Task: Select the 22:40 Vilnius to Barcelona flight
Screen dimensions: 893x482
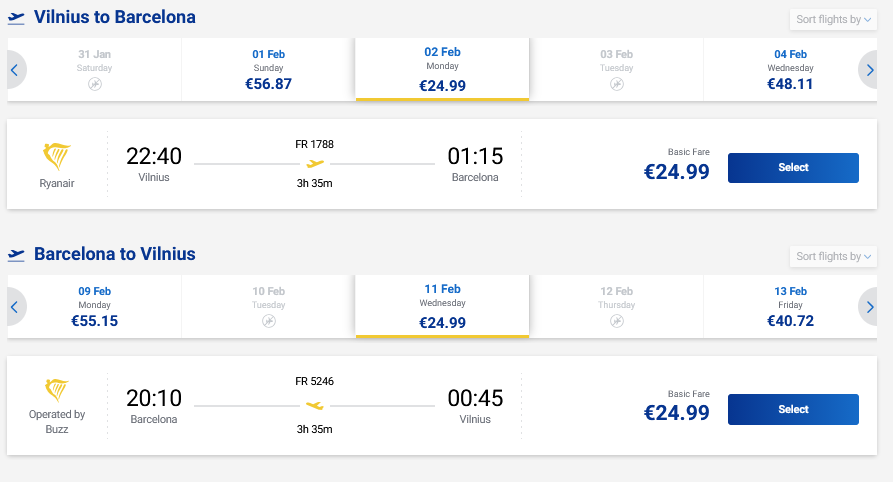Action: coord(793,168)
